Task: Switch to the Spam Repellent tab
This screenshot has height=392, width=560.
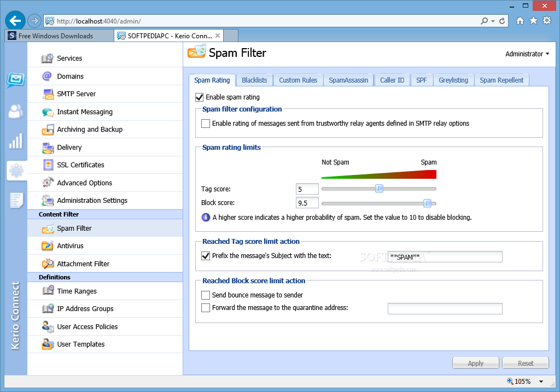Action: pos(501,80)
